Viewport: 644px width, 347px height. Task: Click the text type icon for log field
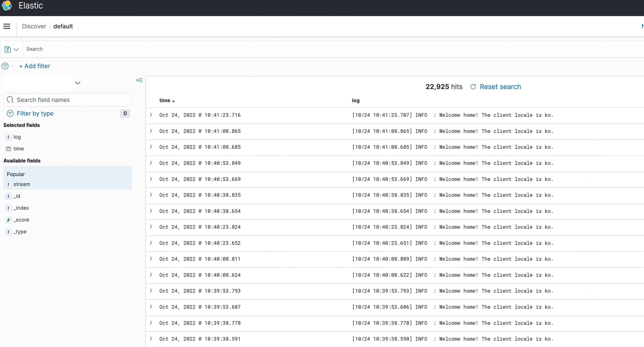click(8, 137)
